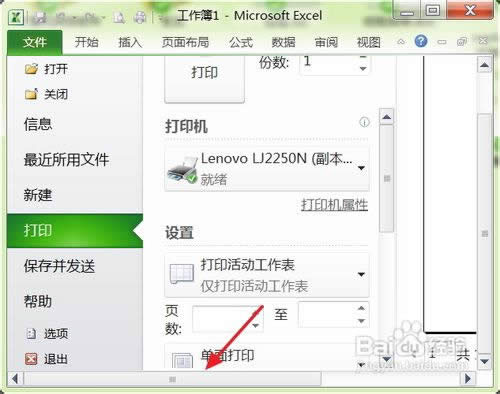Screen dimensions: 500x394
Task: Click the horizontal scrollbar right arrow
Action: click(x=468, y=379)
